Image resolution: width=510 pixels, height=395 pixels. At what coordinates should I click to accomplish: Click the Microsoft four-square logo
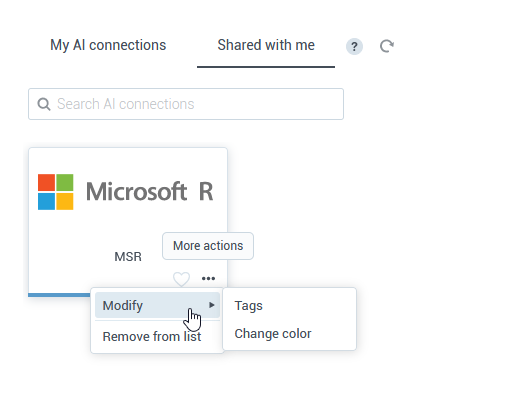pyautogui.click(x=56, y=192)
